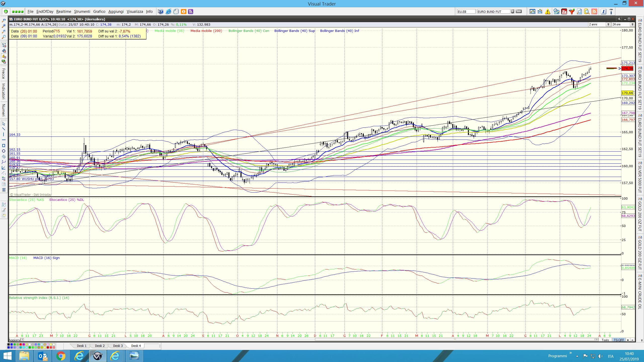Click the minus button beside TS OFF
The image size is (644, 362).
[632, 340]
